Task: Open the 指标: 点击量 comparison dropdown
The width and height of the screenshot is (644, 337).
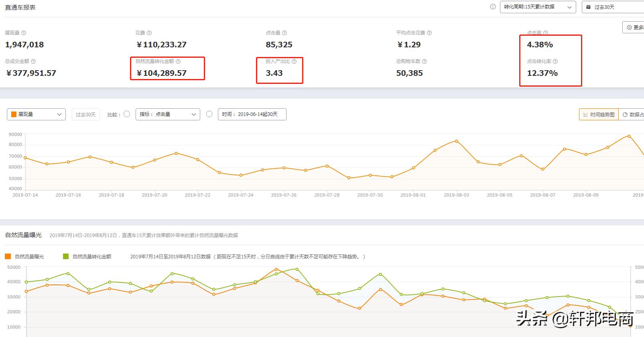Action: [x=168, y=114]
